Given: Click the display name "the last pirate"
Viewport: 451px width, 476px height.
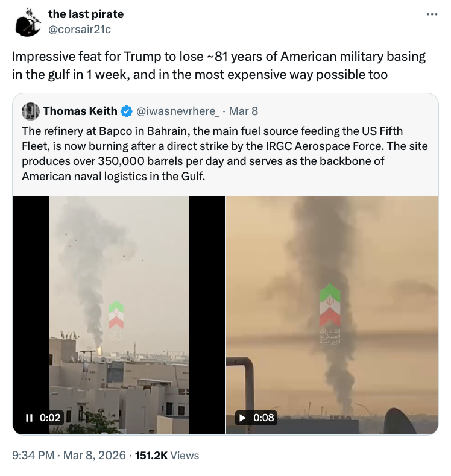Looking at the screenshot, I should (86, 14).
